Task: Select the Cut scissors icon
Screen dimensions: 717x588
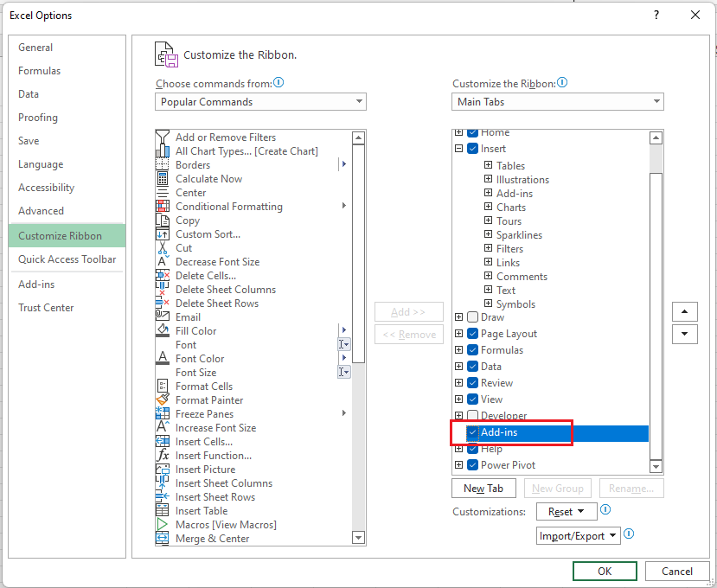Action: (x=163, y=247)
